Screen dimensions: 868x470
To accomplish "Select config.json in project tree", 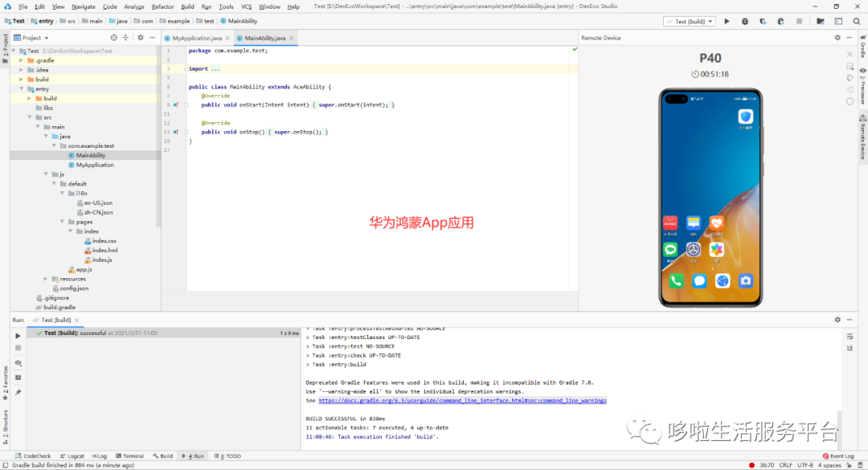I will (x=74, y=288).
